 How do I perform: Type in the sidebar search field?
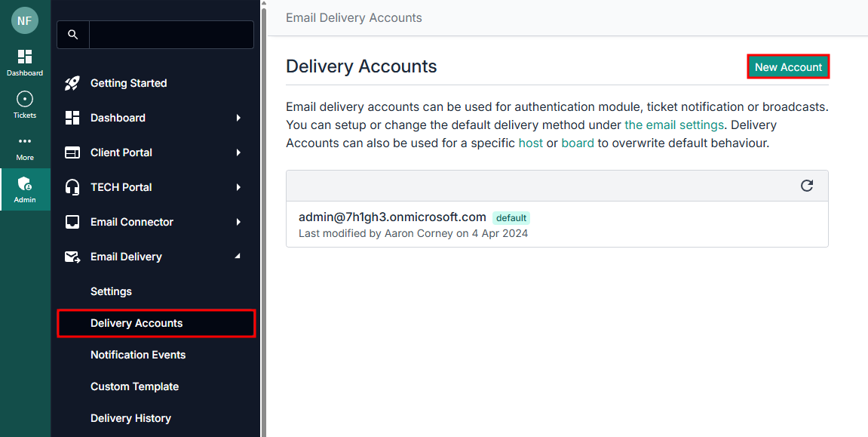(x=171, y=35)
